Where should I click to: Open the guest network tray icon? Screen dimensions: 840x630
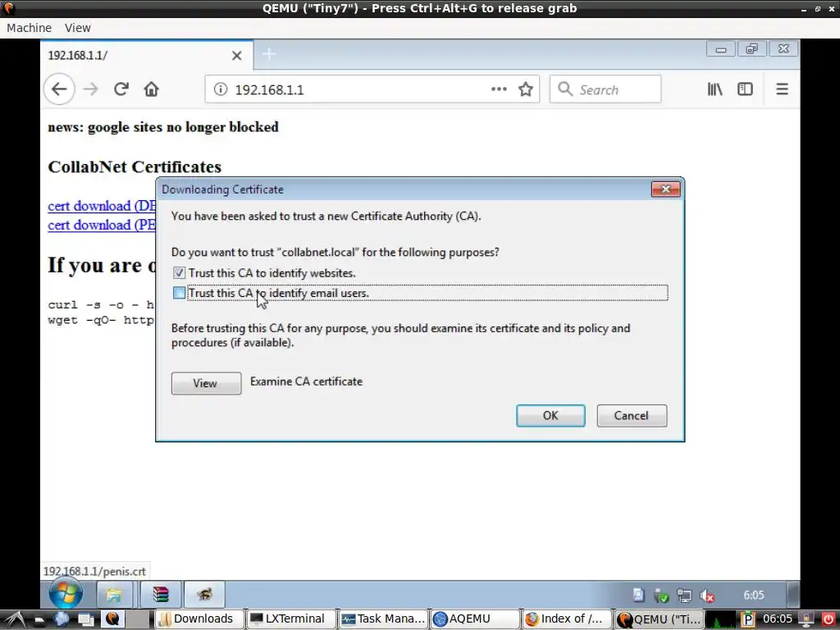coord(684,596)
